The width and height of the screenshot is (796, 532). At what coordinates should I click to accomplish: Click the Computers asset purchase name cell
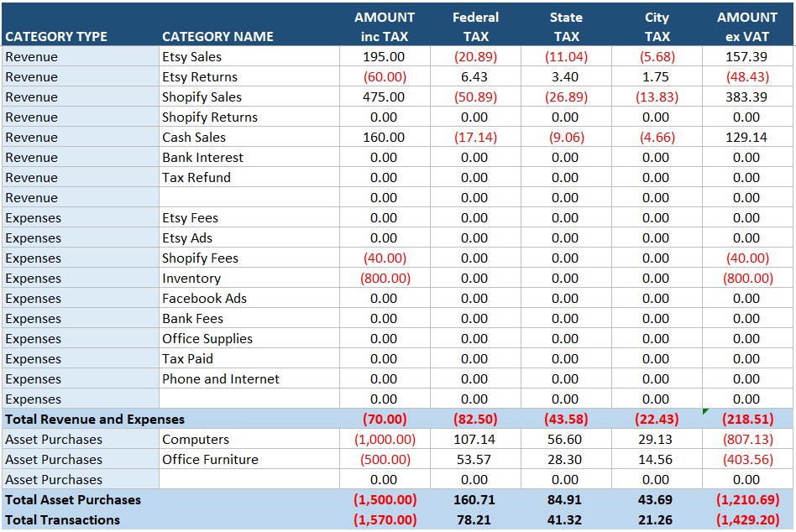(196, 439)
